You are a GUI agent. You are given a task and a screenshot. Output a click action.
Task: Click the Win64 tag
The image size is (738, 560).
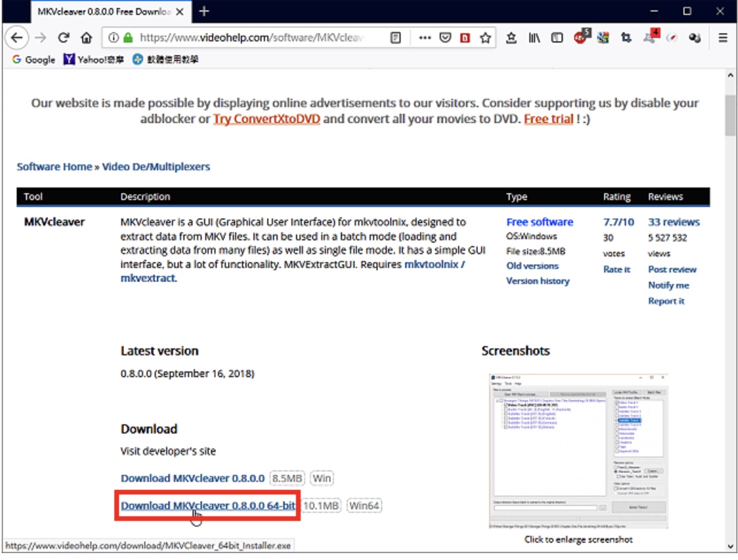click(x=364, y=506)
